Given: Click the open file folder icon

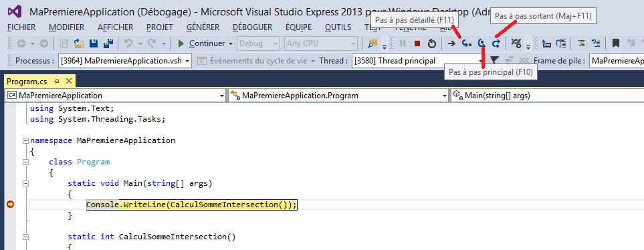Looking at the screenshot, I should point(78,43).
